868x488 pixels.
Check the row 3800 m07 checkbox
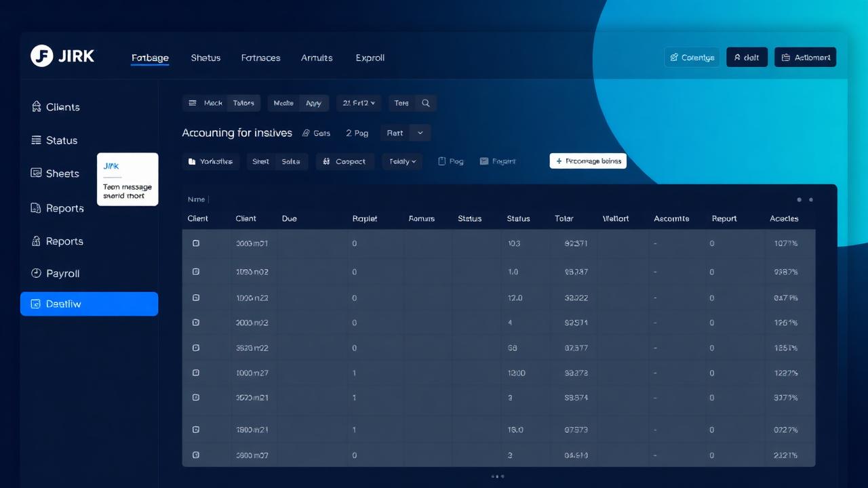[196, 455]
